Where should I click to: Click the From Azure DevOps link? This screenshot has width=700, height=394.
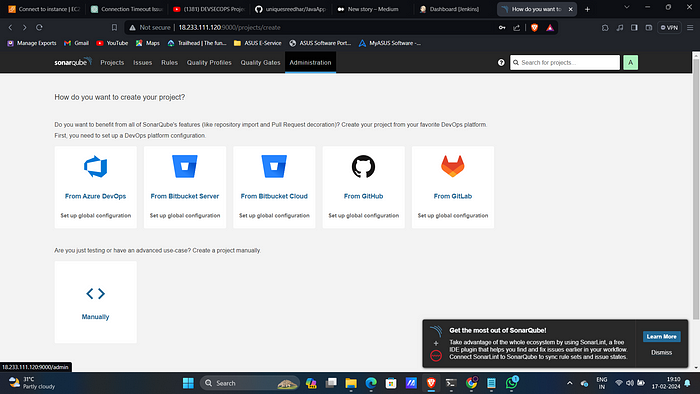click(96, 196)
